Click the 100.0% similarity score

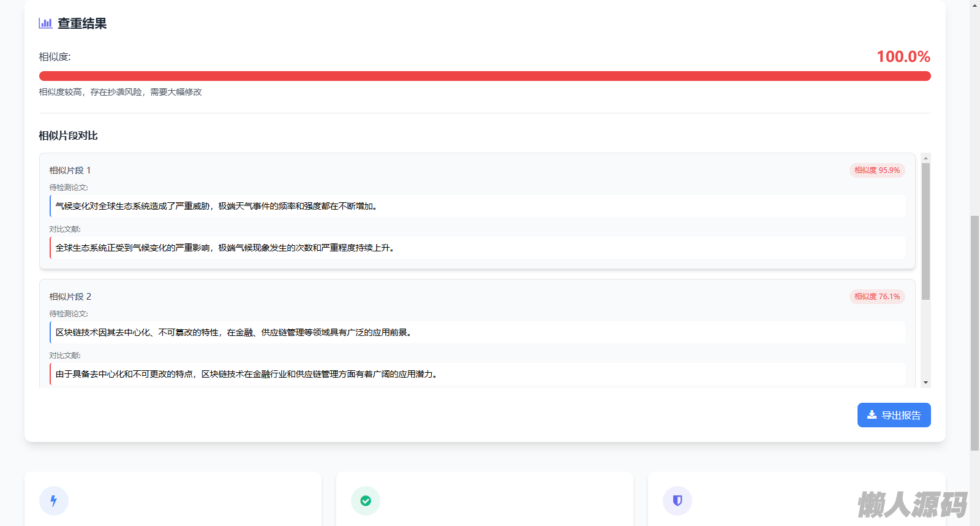[903, 57]
